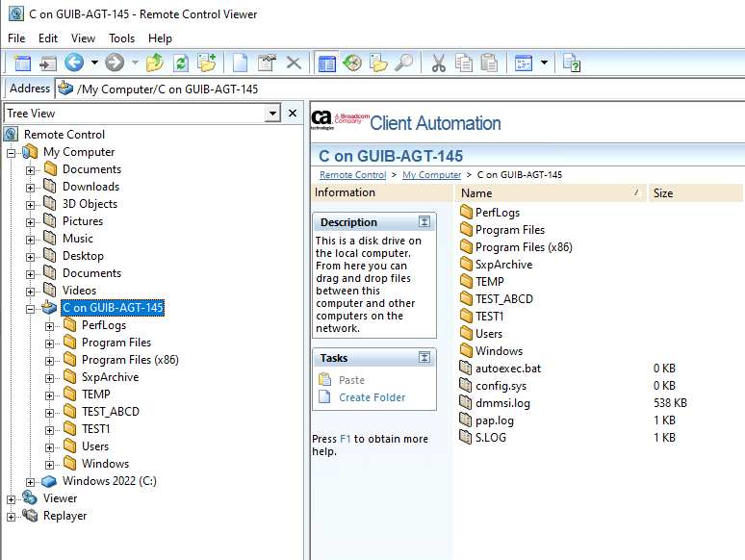Click the magnifying glass Search icon
Screen dimensions: 745x560
point(404,64)
